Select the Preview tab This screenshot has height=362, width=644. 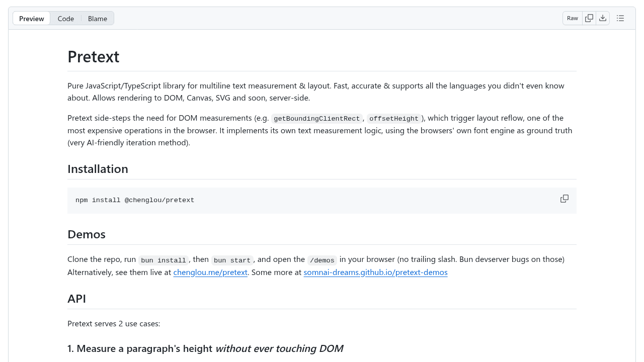click(x=31, y=18)
